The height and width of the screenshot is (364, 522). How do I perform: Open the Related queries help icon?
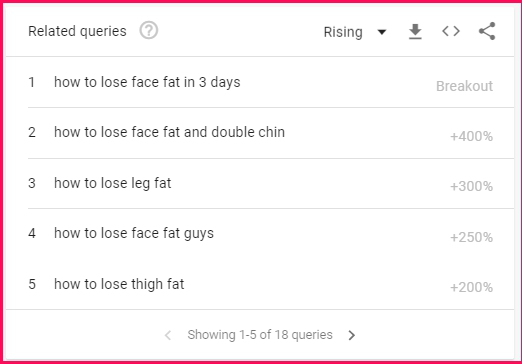click(149, 31)
